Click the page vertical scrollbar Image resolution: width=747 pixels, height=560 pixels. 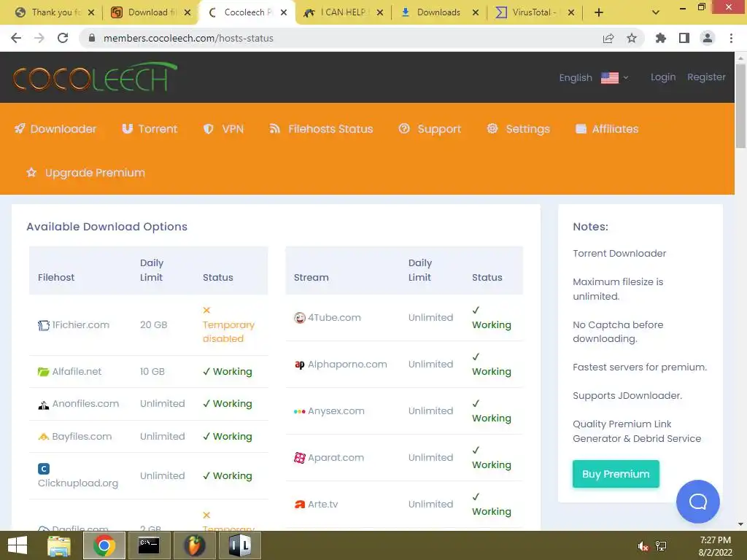click(740, 106)
